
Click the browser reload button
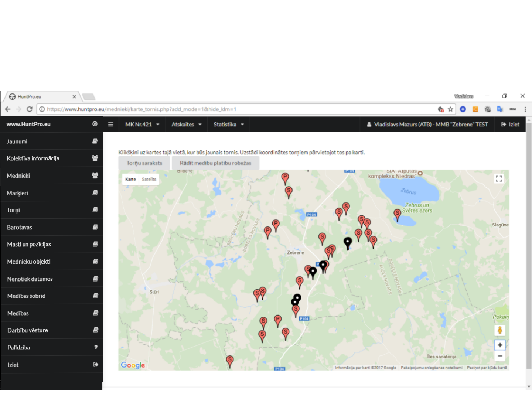pyautogui.click(x=30, y=109)
